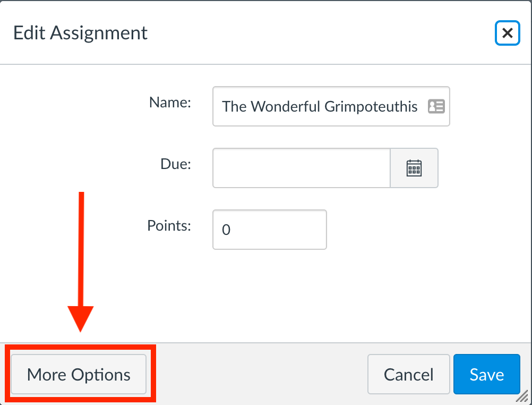Close the Edit Assignment dialog with X
The image size is (532, 405).
tap(507, 33)
